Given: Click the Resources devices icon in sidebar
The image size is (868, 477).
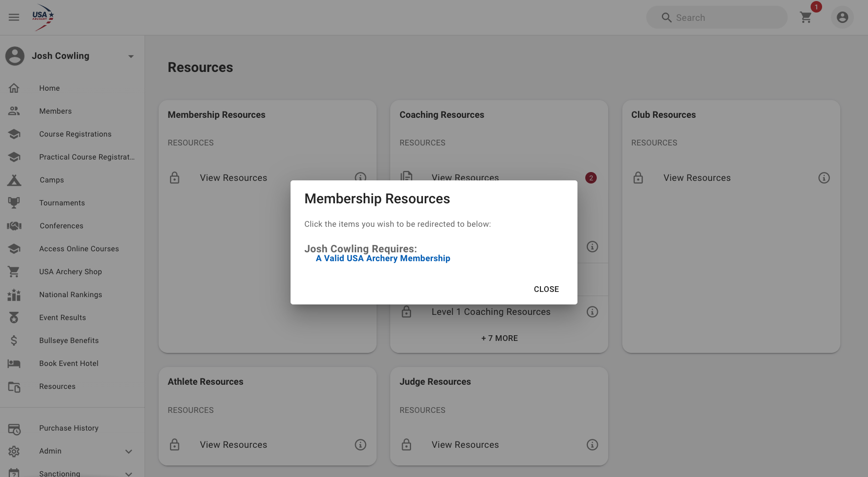Looking at the screenshot, I should click(x=14, y=386).
